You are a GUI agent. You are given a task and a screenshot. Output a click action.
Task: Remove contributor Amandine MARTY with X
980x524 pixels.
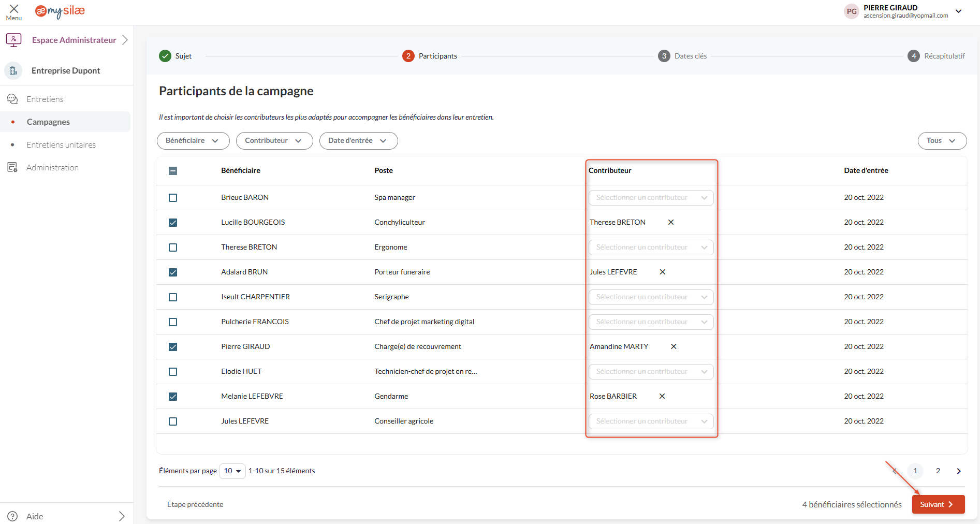click(x=674, y=346)
